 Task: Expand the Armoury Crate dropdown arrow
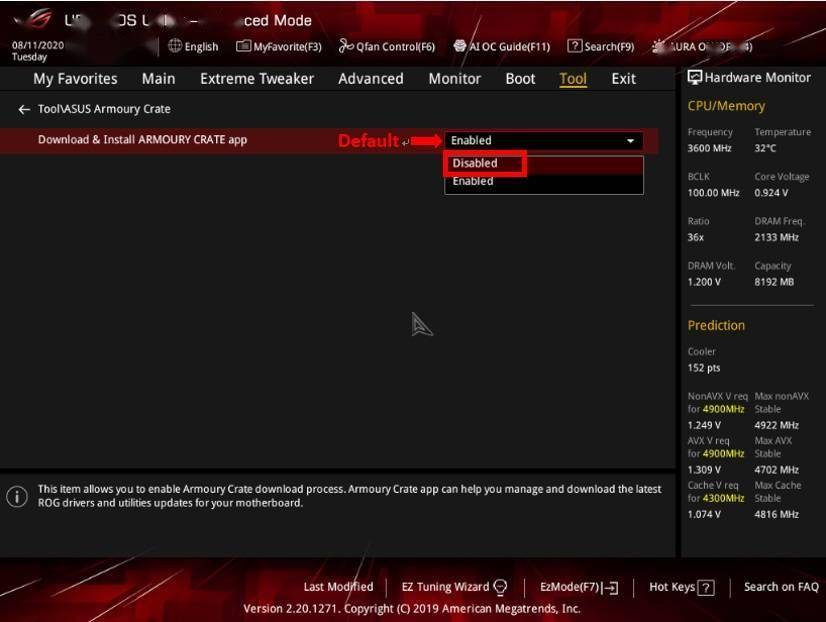pyautogui.click(x=630, y=141)
